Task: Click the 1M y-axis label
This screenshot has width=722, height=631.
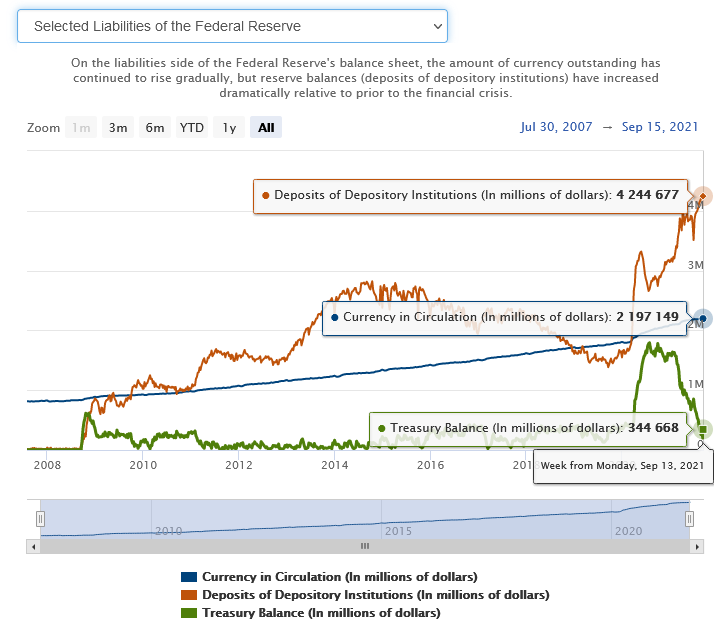Action: pos(695,384)
